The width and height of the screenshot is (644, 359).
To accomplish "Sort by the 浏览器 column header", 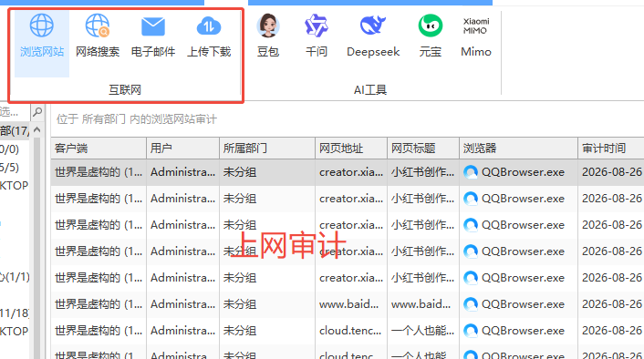I will (518, 149).
